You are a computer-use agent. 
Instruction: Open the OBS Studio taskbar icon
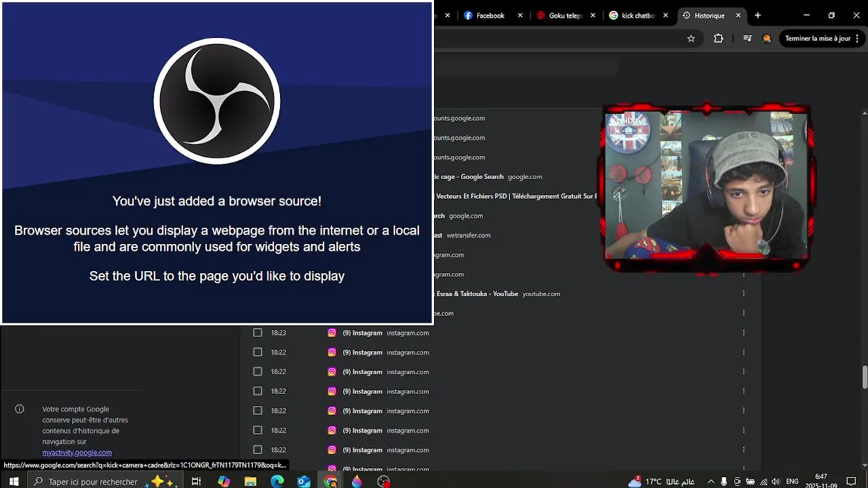pos(384,481)
